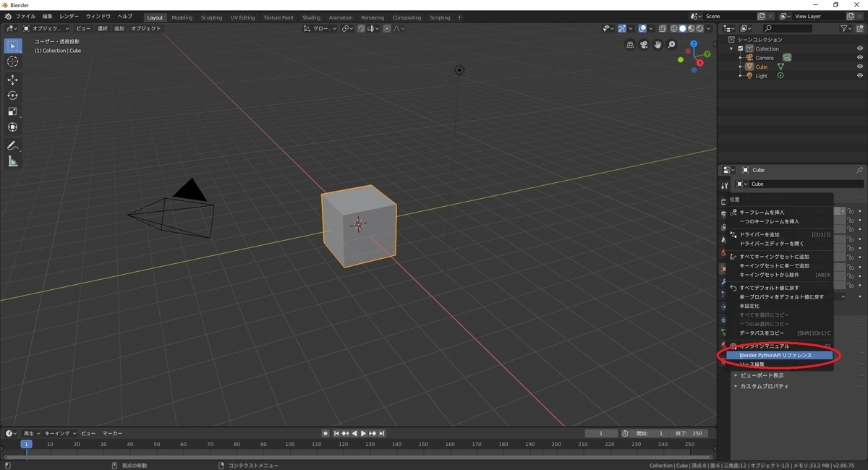The width and height of the screenshot is (868, 470).
Task: Toggle the Collection exclude checkbox in outliner
Action: pos(741,48)
